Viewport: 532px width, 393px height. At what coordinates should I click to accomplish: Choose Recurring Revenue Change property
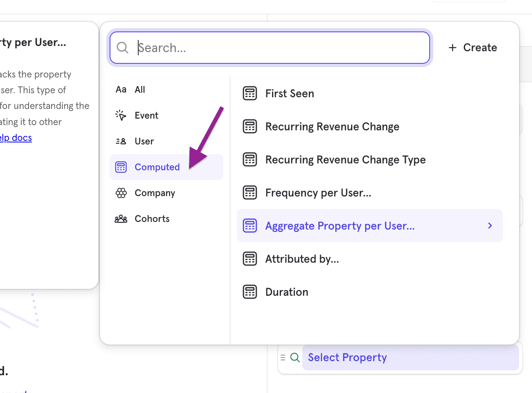[332, 127]
